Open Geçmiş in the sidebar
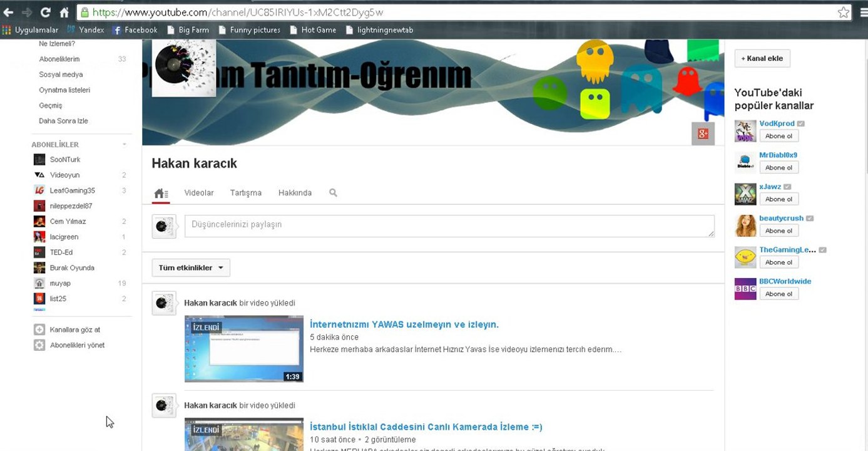 coord(51,106)
